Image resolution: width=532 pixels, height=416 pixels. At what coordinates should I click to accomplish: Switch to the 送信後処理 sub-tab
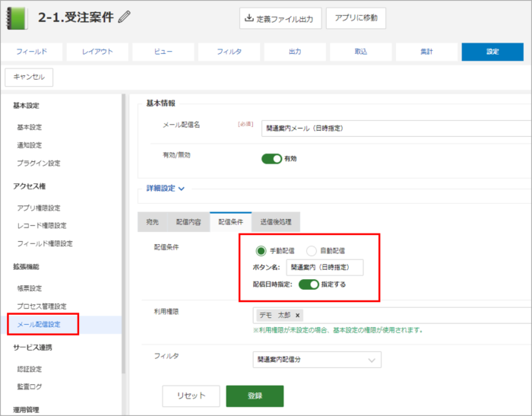click(276, 222)
